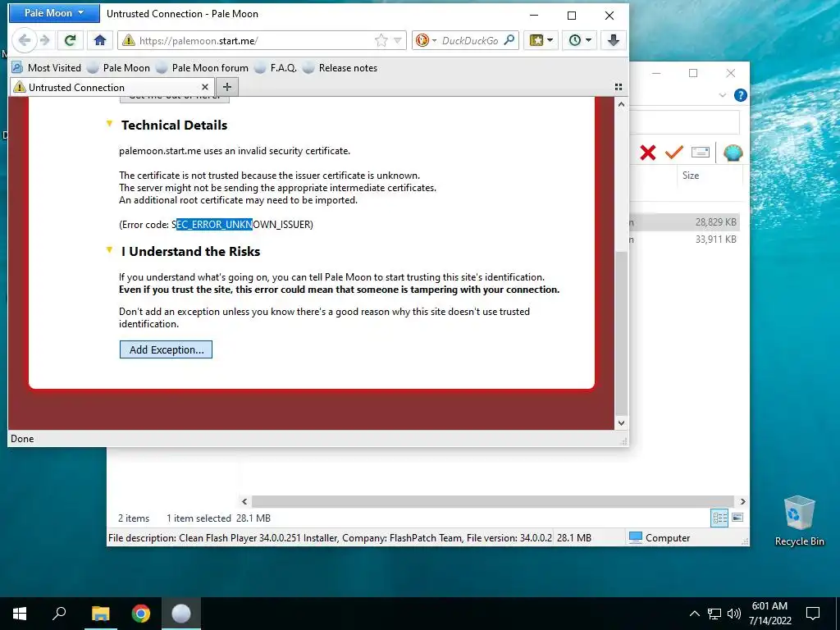
Task: Open the DuckDuckGo search engine selector
Action: tap(426, 41)
